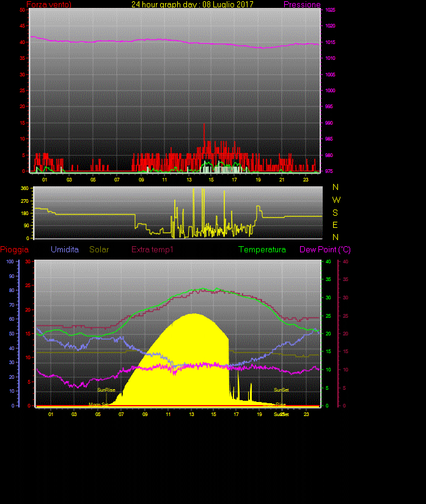Viewport: 426px width, 504px height.
Task: Click the 'SunRise' marker in bottom graph
Action: [106, 390]
